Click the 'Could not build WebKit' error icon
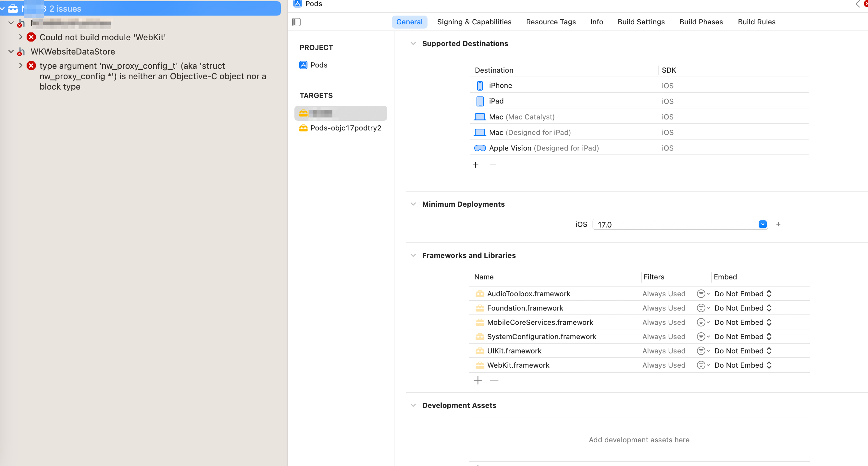The image size is (868, 466). pos(31,37)
